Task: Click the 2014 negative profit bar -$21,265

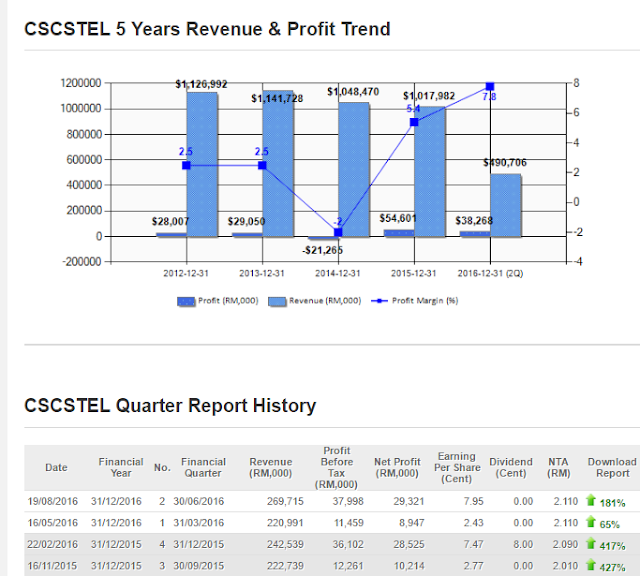Action: click(323, 238)
